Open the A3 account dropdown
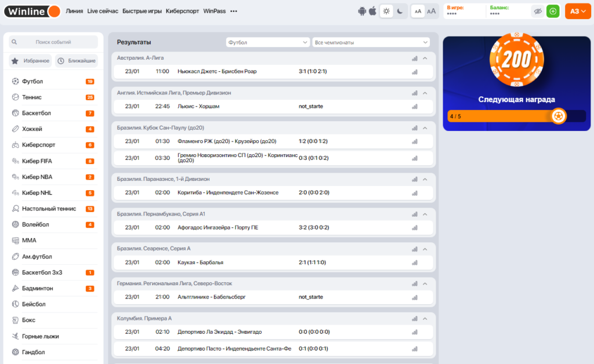594x364 pixels. coord(578,12)
